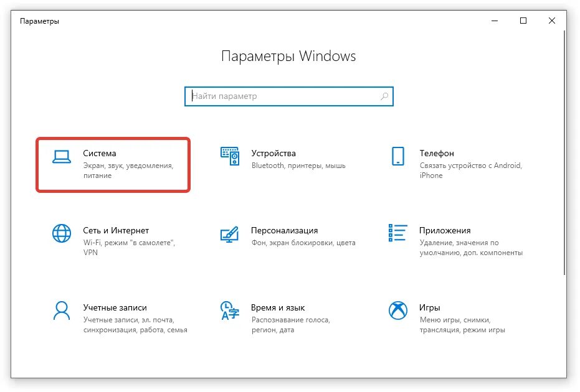This screenshot has height=392, width=580.
Task: Open the Система settings title
Action: [100, 153]
